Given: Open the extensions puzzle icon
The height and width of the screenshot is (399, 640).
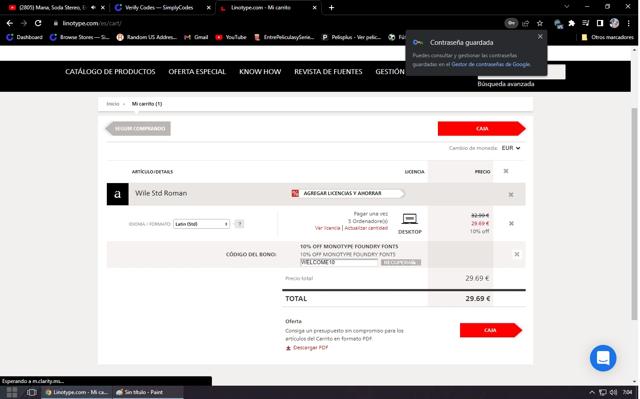Looking at the screenshot, I should 572,23.
